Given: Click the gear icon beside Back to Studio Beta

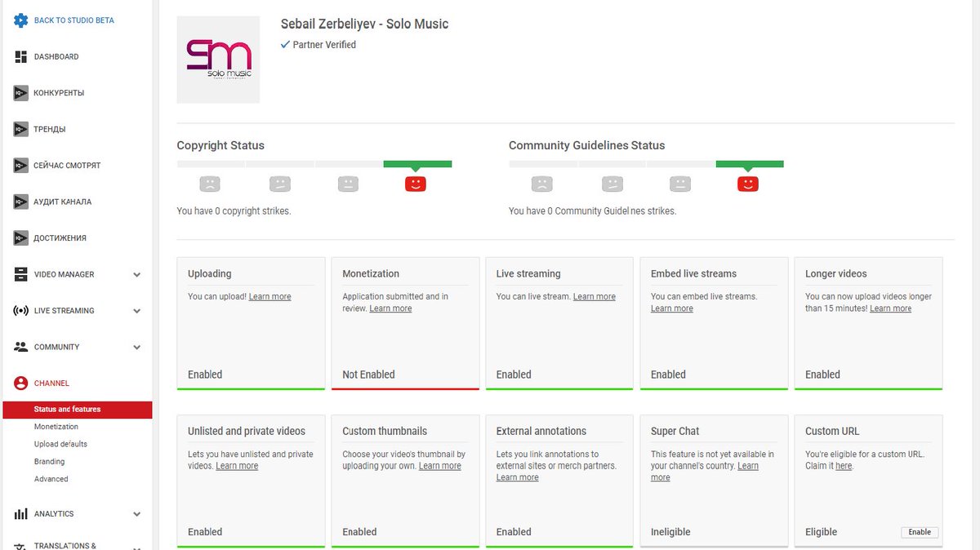Looking at the screenshot, I should [20, 20].
